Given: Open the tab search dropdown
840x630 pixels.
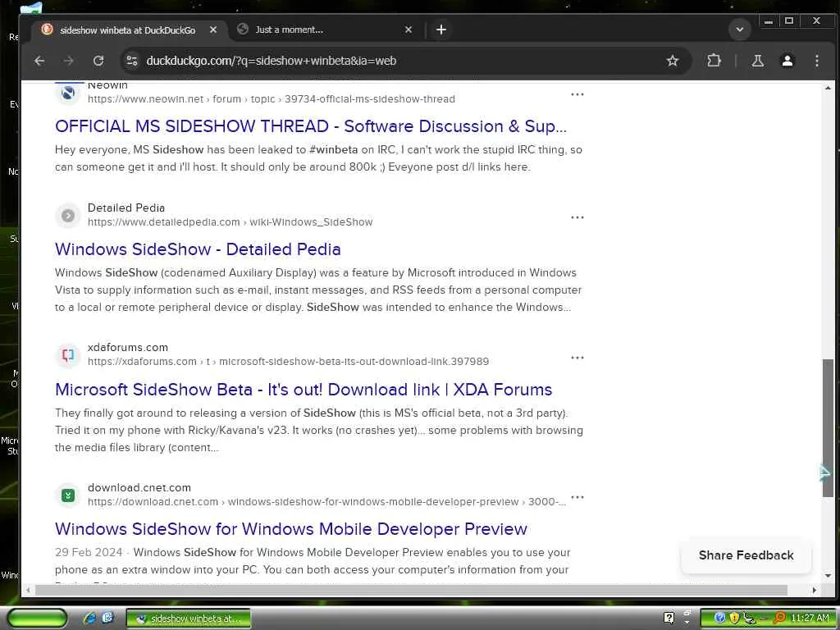Looking at the screenshot, I should [x=739, y=30].
